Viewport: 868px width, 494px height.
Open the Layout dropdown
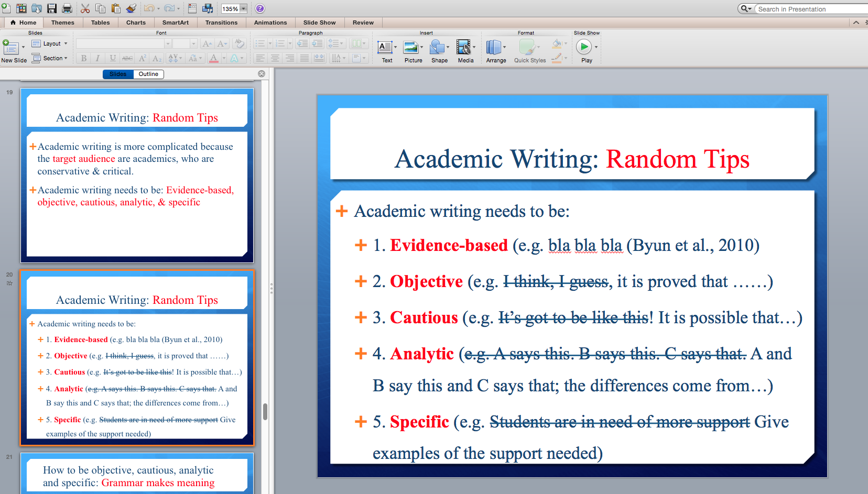coord(50,43)
